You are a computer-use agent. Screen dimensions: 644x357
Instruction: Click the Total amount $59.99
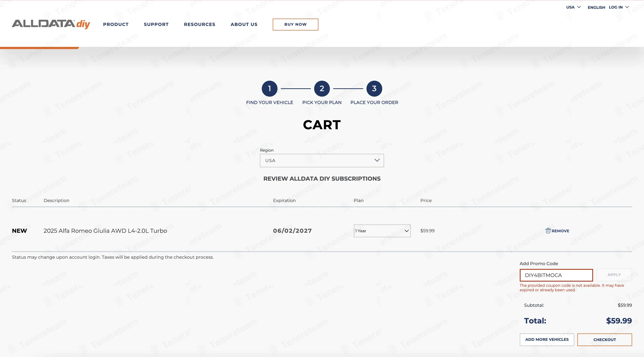[619, 321]
